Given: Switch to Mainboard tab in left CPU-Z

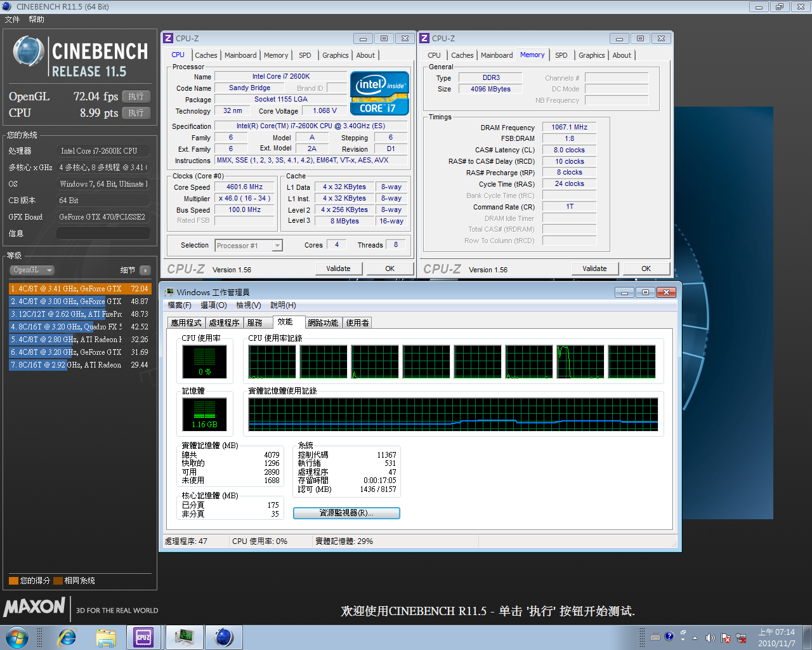Looking at the screenshot, I should click(240, 55).
